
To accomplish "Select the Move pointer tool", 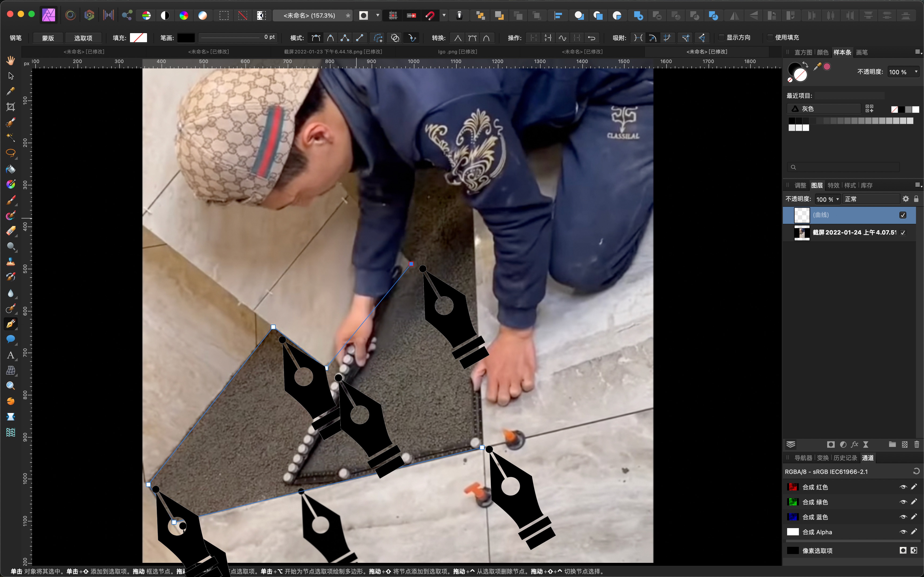I will point(11,76).
